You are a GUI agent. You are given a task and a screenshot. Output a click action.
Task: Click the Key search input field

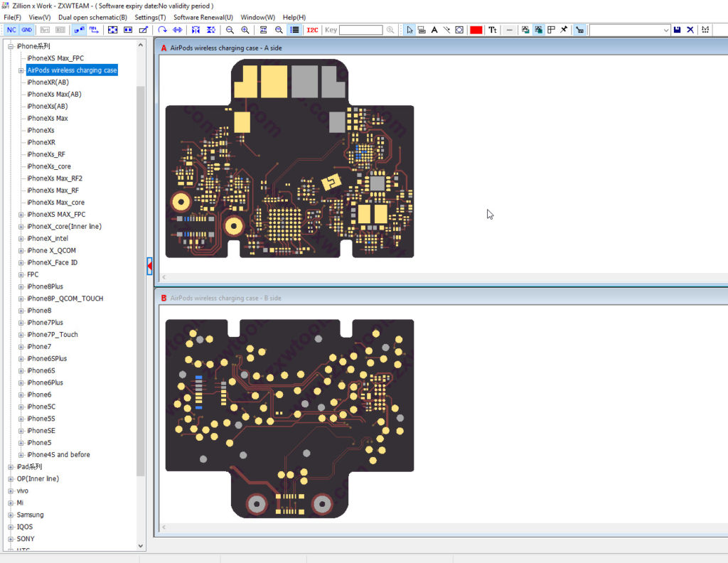360,30
